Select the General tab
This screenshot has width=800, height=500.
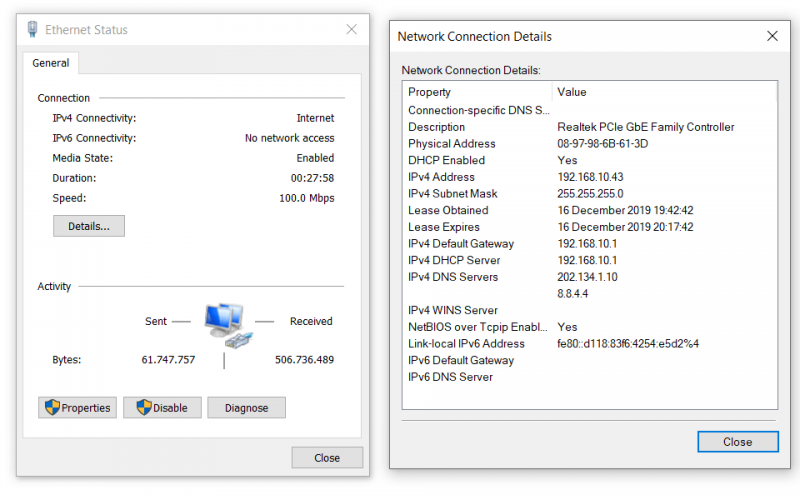point(51,63)
